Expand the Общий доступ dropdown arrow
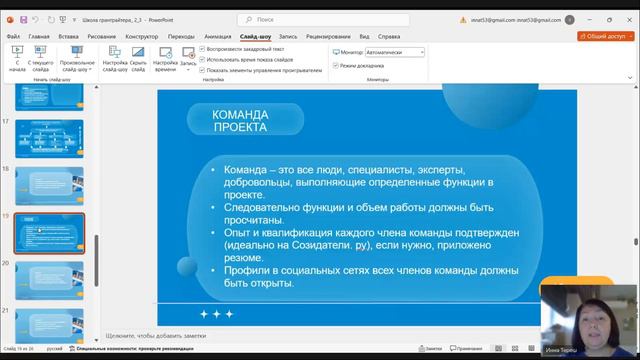Screen dimensions: 640x360 click(x=631, y=36)
